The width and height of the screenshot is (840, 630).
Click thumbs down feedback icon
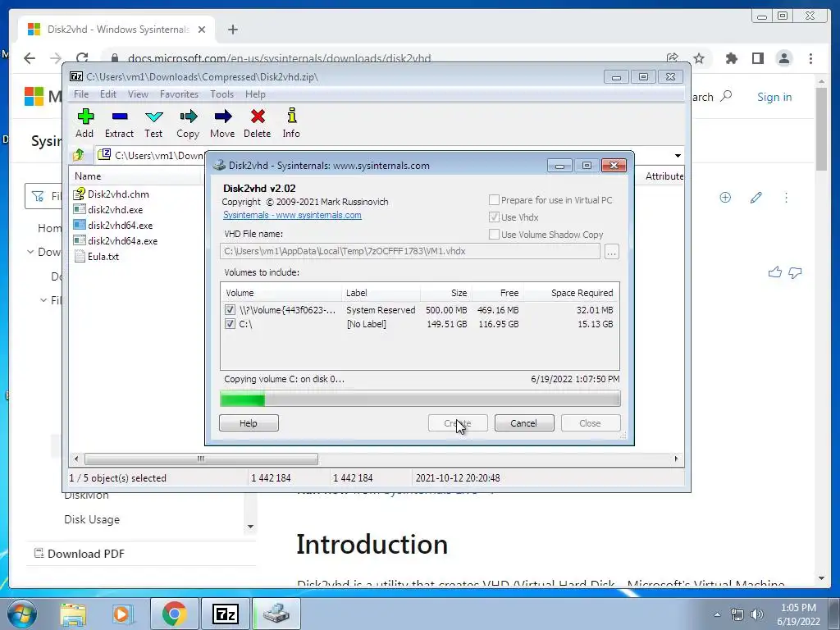point(795,272)
